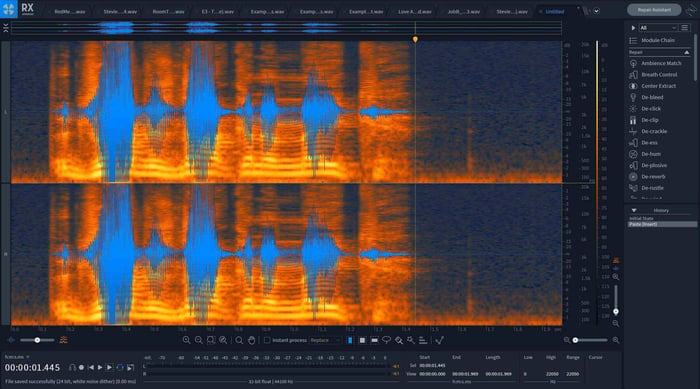The width and height of the screenshot is (700, 389).
Task: Select the harmonics selection tool
Action: coord(423,340)
